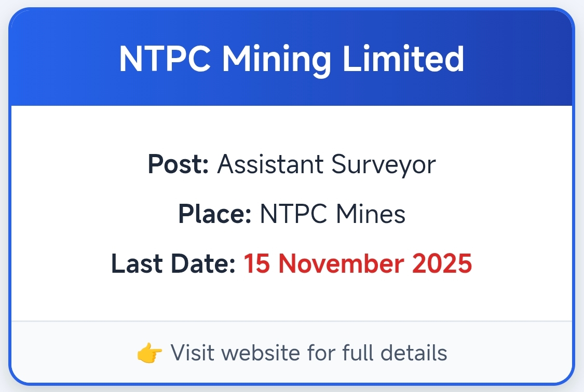The width and height of the screenshot is (584, 392).
Task: Click 'full details' in the footer
Action: click(395, 353)
